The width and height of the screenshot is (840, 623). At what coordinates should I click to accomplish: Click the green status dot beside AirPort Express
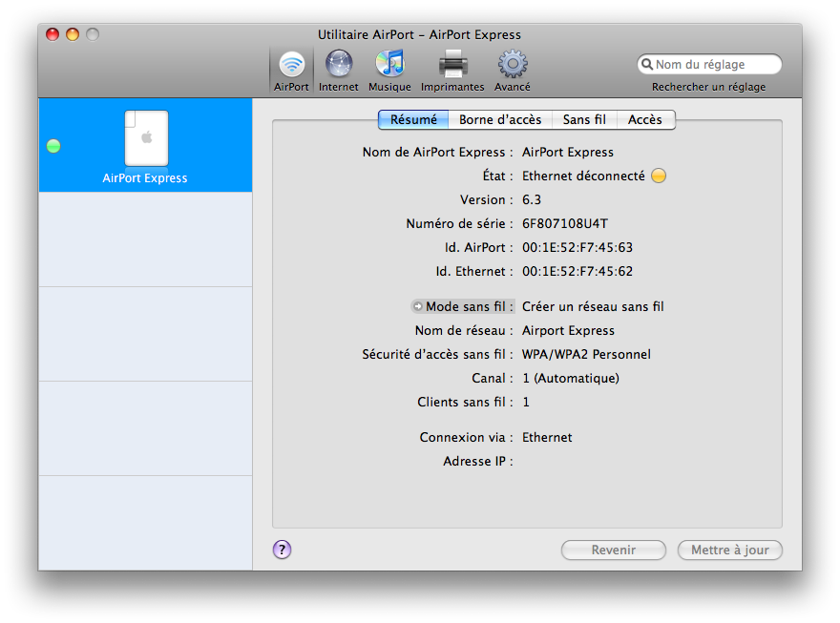coord(53,146)
